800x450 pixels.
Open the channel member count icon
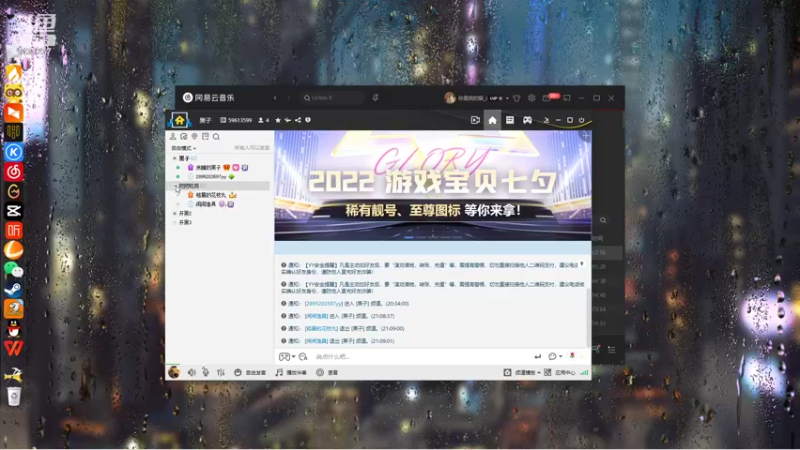[264, 120]
